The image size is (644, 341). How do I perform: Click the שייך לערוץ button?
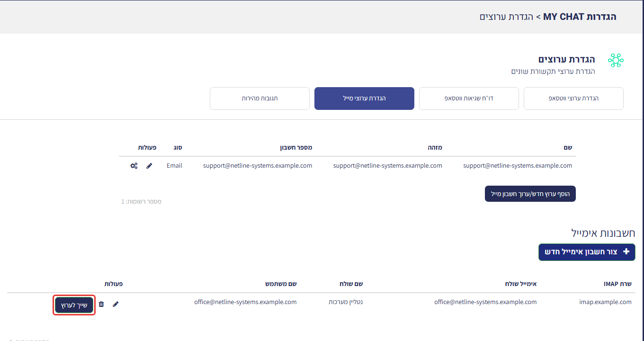pyautogui.click(x=74, y=305)
